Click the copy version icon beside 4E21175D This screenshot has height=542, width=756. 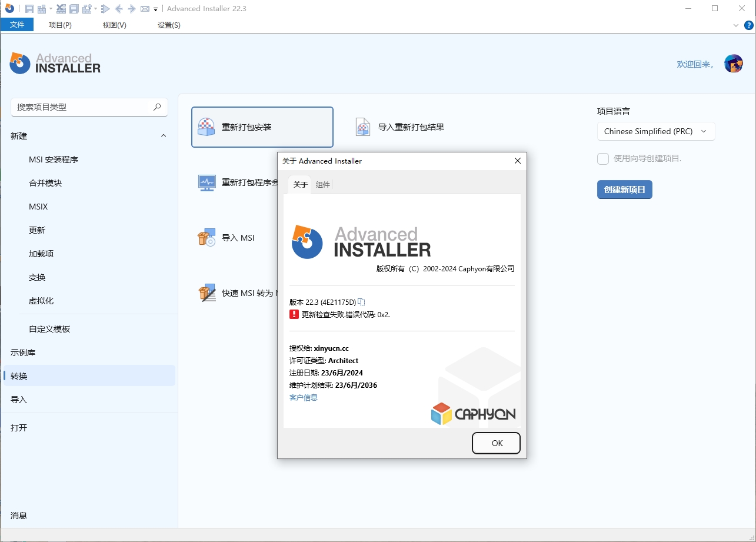pyautogui.click(x=362, y=302)
